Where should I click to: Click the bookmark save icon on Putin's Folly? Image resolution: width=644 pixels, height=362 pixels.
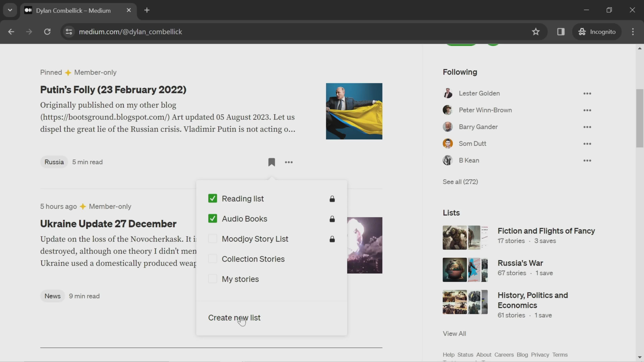[x=272, y=162]
